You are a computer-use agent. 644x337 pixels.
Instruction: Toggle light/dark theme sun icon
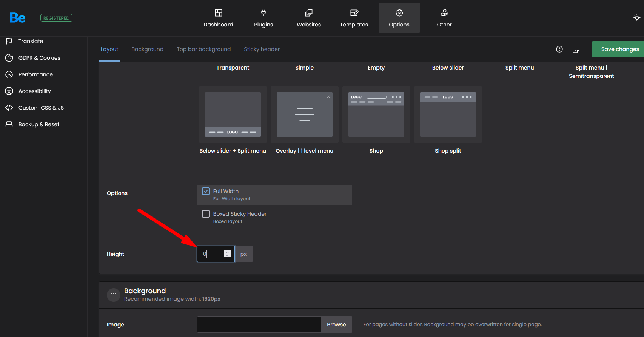point(637,18)
